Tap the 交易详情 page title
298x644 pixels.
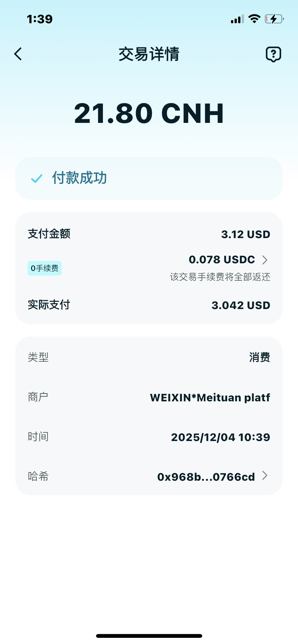pos(149,54)
